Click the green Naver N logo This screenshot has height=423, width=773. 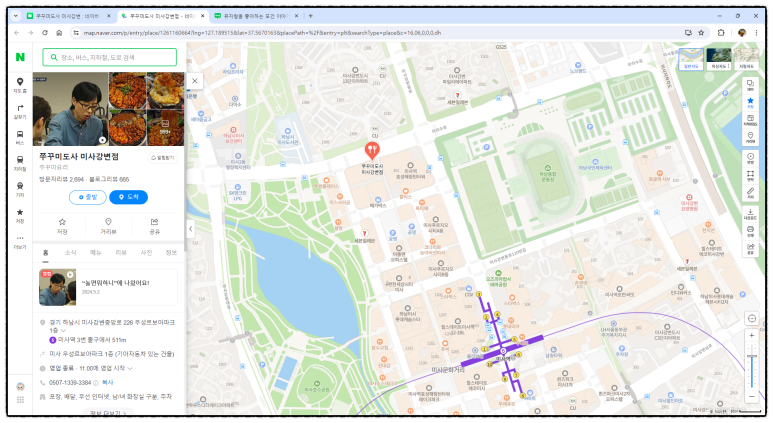point(20,57)
